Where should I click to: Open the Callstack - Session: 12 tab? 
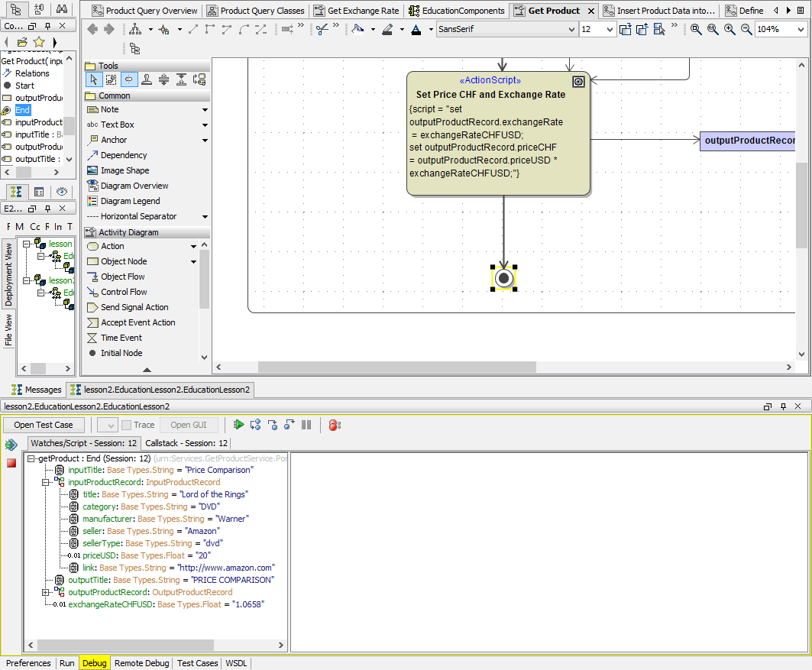(186, 443)
